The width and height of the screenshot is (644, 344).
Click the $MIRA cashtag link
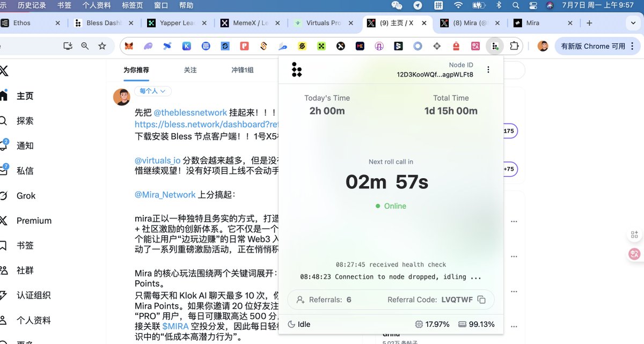point(174,325)
